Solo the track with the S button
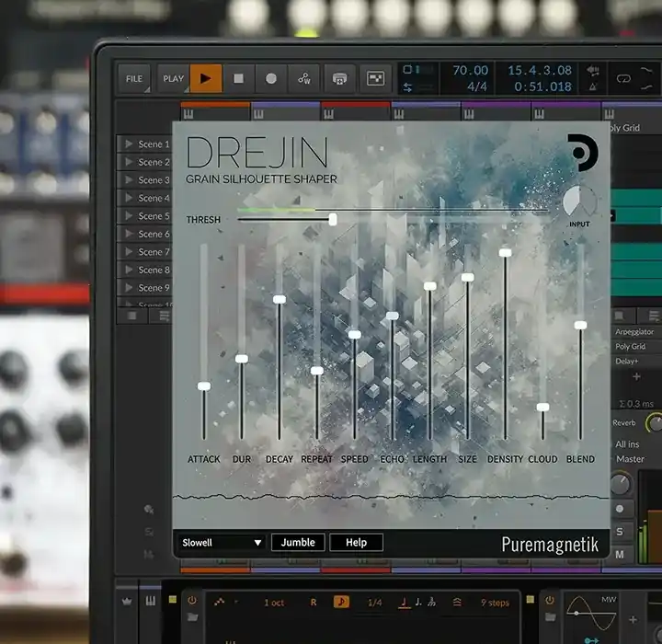662x644 pixels. (x=620, y=532)
